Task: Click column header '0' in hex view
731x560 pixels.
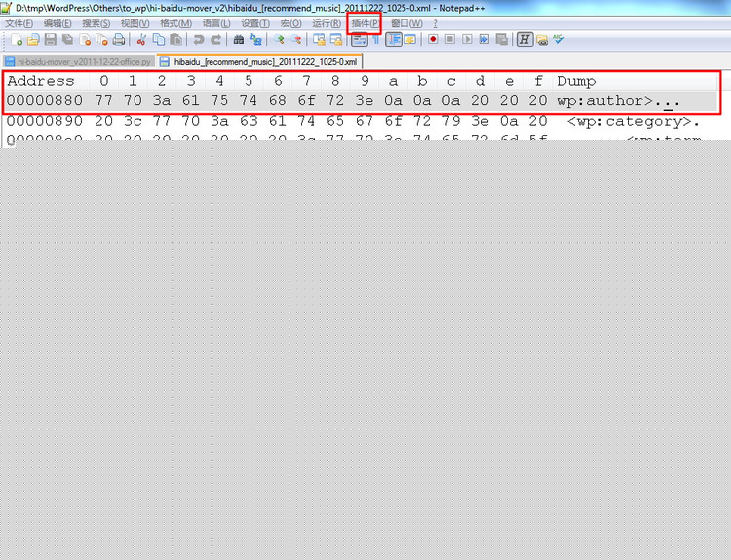Action: pos(104,81)
